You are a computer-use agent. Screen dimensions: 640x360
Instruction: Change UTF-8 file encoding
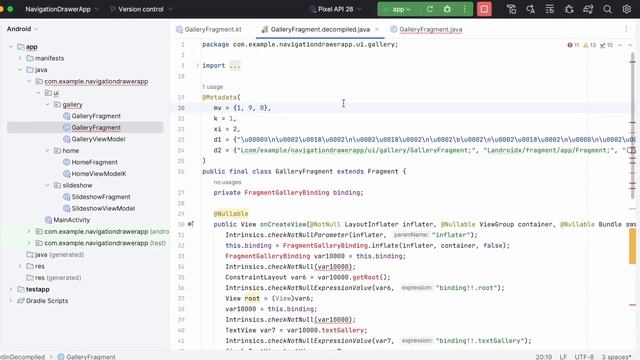tap(584, 357)
